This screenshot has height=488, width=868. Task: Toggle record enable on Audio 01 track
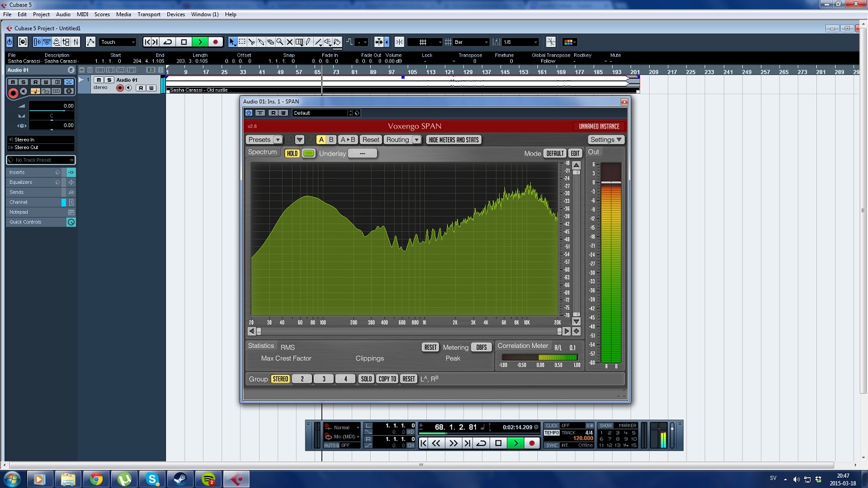pos(119,88)
